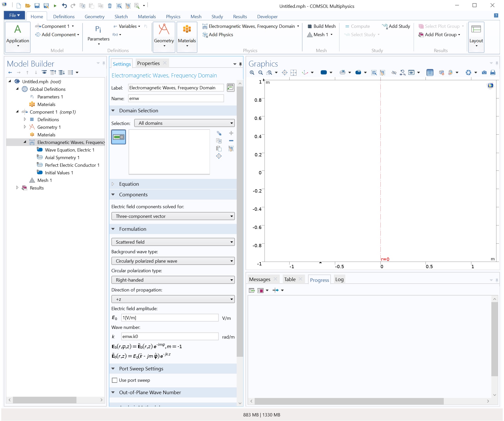This screenshot has width=504, height=421.
Task: Open the label editing icon next to Label field
Action: point(230,88)
